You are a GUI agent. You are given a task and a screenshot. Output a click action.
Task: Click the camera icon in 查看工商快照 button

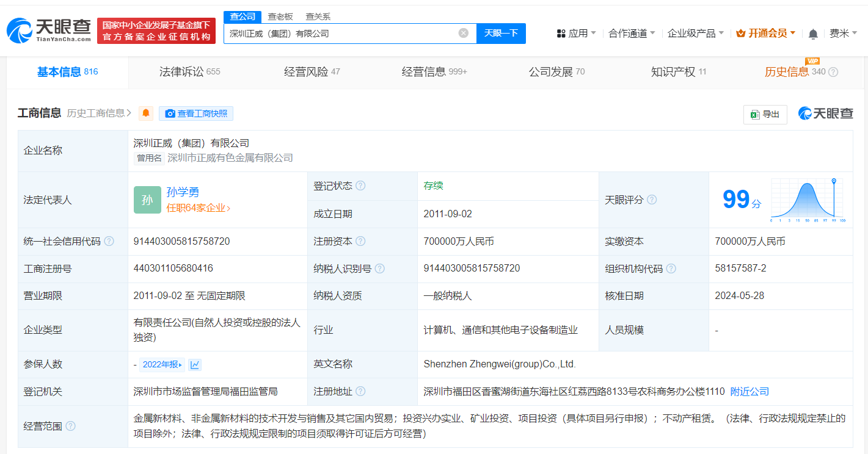click(170, 113)
